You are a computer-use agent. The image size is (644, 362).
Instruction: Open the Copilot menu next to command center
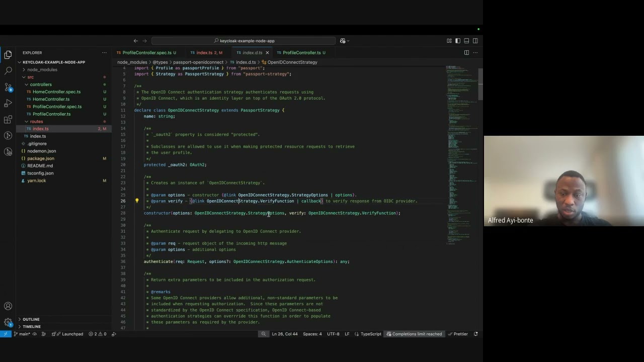click(x=344, y=41)
